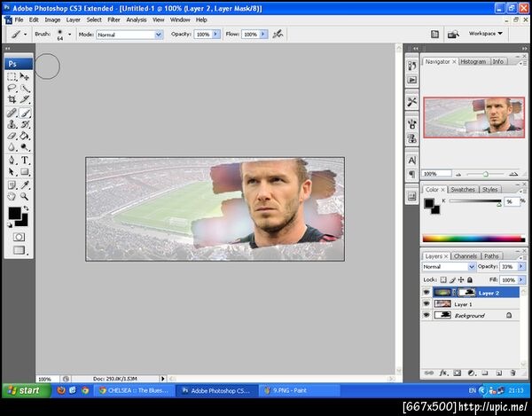Select the Slice tool
The width and height of the screenshot is (532, 416).
coord(25,99)
